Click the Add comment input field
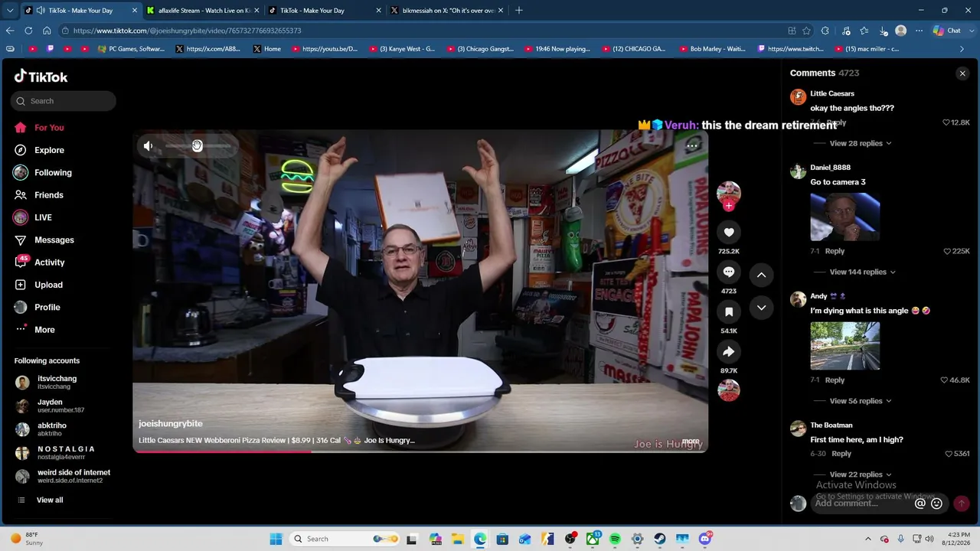Viewport: 980px width, 551px height. (x=861, y=504)
